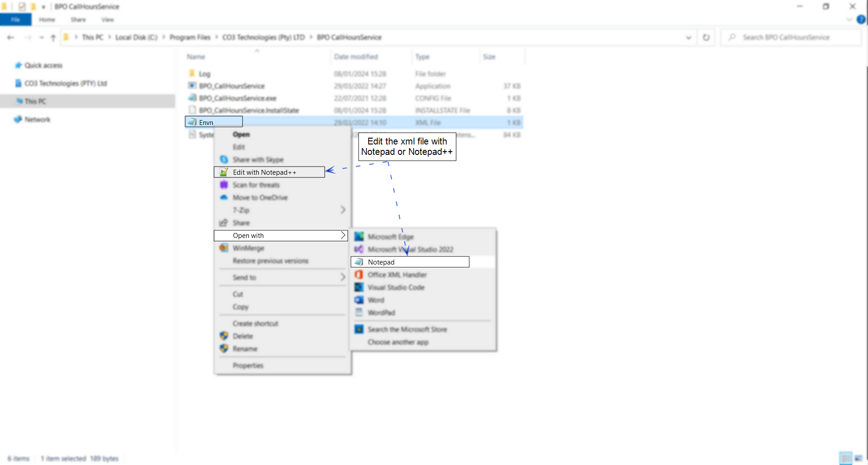Image resolution: width=868 pixels, height=465 pixels.
Task: Expand the ribbon with the chevron
Action: click(849, 19)
